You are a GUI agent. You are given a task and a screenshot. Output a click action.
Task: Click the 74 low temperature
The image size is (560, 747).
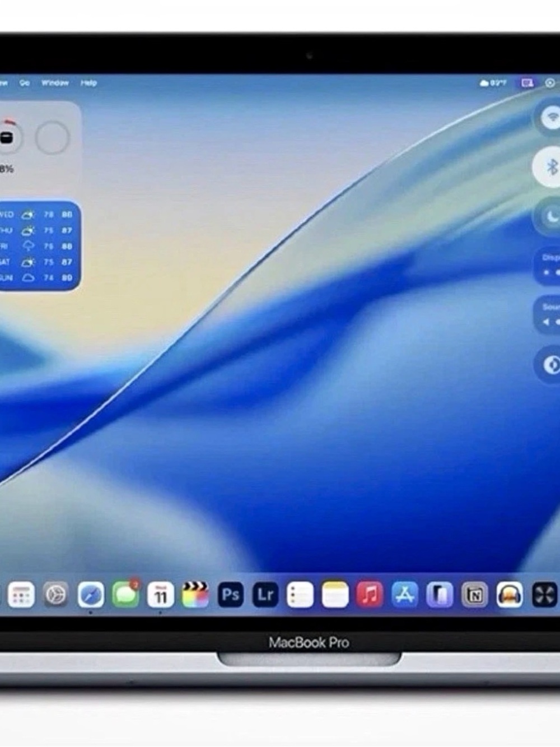(x=49, y=277)
